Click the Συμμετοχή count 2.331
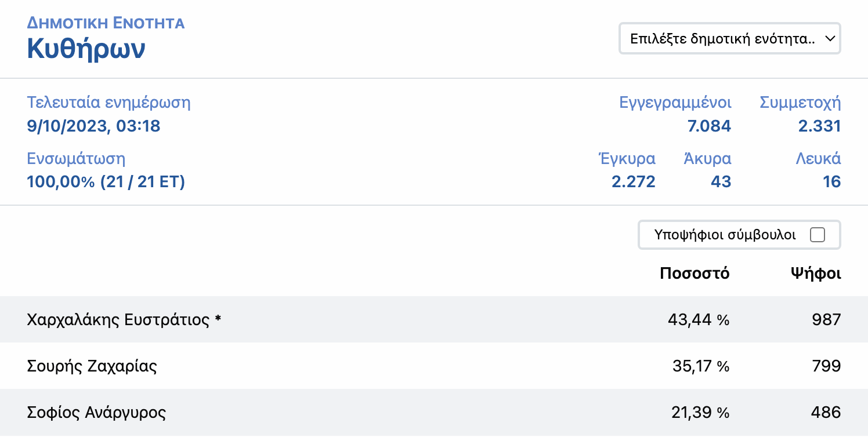The width and height of the screenshot is (868, 437). (819, 126)
